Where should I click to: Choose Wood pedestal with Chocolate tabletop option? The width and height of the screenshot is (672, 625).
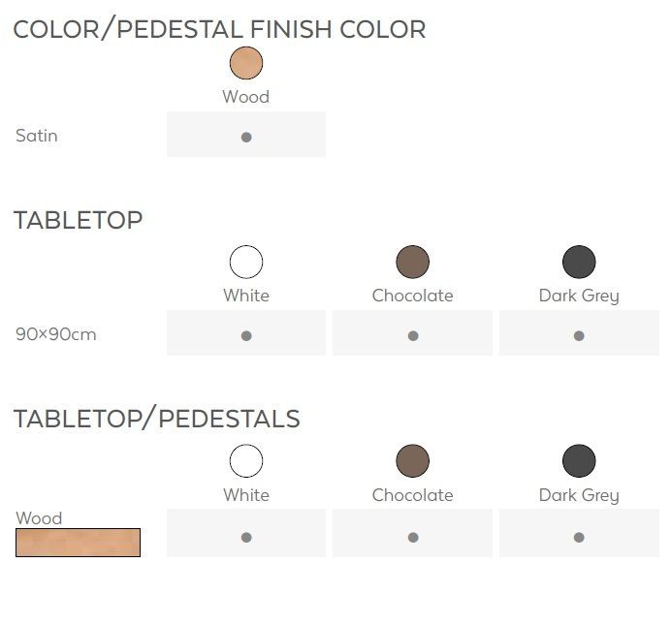(x=412, y=537)
